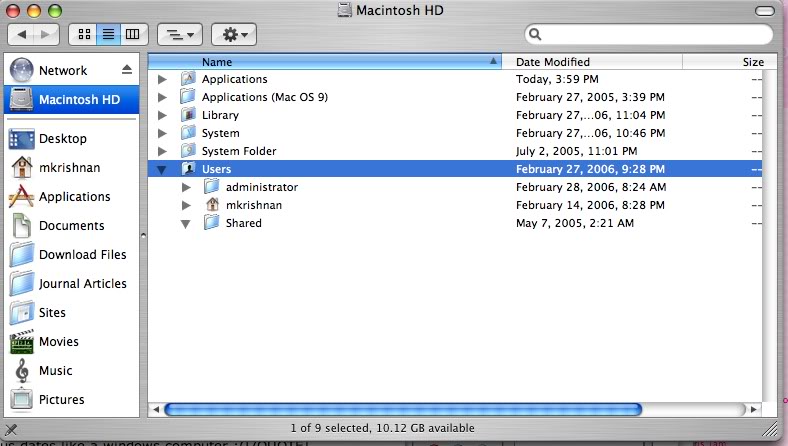Expand Applications (Mac OS 9) disclosure triangle
Viewport: 788px width, 446px height.
(162, 98)
